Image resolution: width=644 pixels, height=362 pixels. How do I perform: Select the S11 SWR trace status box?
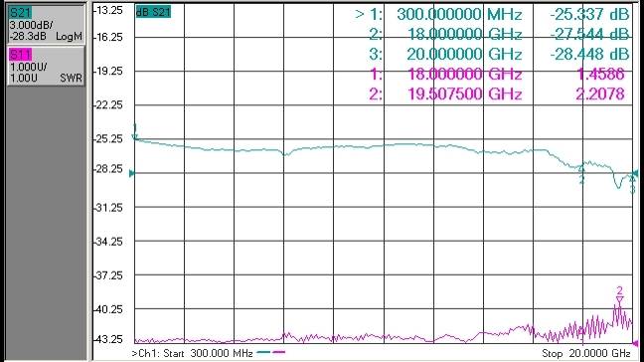point(46,66)
